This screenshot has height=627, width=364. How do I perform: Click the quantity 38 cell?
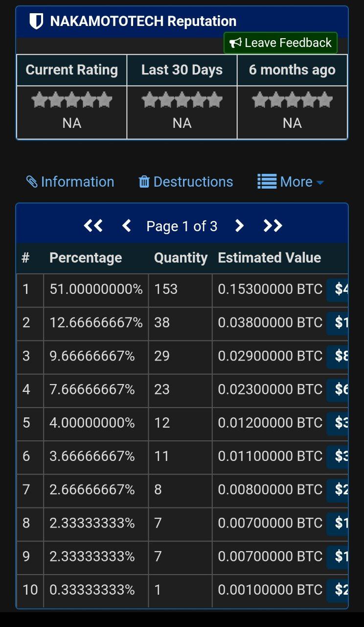[x=181, y=322]
